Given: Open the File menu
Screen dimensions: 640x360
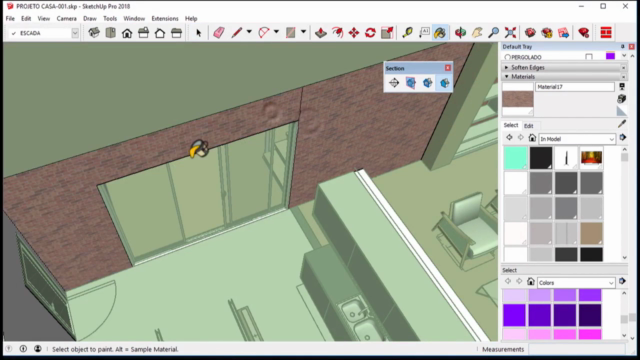Looking at the screenshot, I should click(x=10, y=18).
